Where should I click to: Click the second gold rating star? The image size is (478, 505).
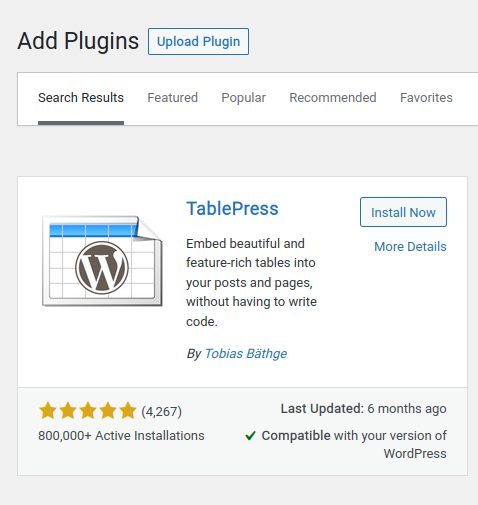(68, 410)
